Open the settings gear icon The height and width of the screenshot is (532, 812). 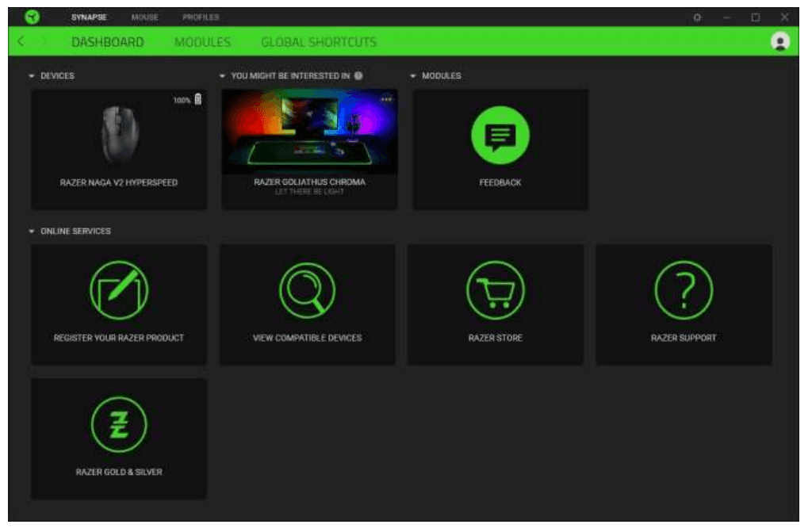[x=697, y=17]
